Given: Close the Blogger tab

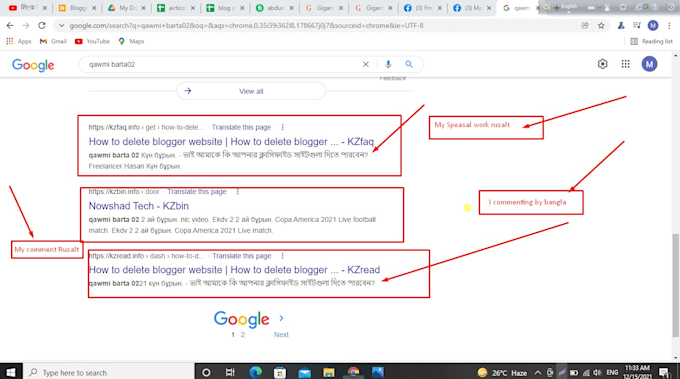Looking at the screenshot, I should pos(94,8).
